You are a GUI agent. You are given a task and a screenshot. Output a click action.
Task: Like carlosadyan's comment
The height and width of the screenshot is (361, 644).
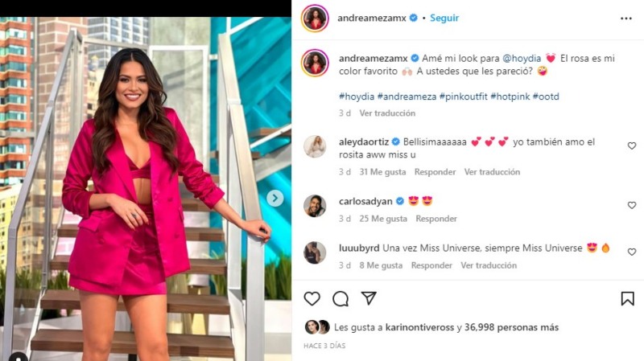(x=632, y=205)
